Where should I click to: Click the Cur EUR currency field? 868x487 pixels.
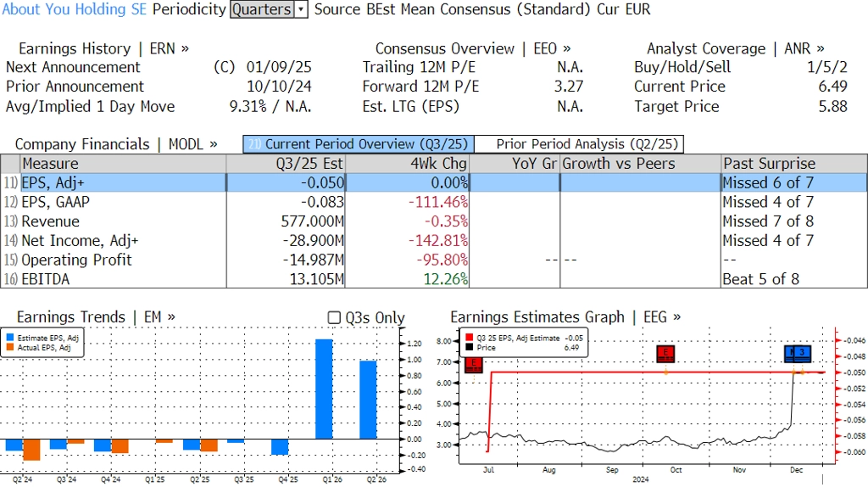point(623,9)
